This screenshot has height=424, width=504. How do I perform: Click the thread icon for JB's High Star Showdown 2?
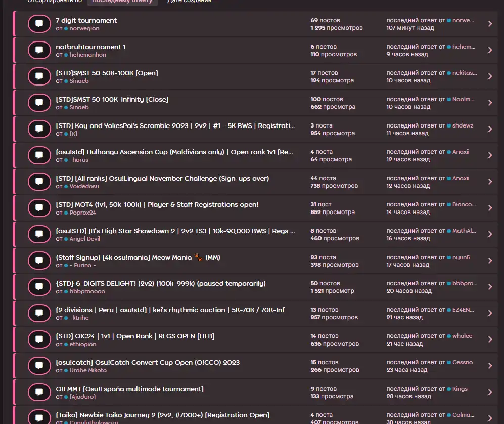click(x=39, y=235)
